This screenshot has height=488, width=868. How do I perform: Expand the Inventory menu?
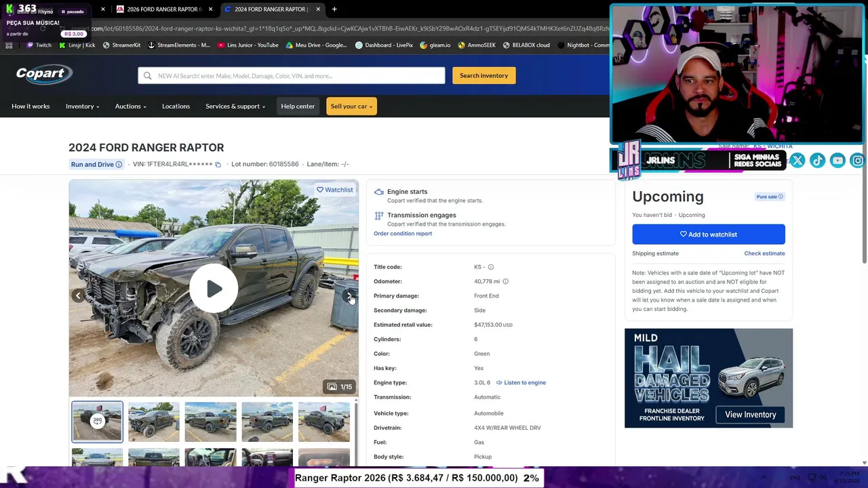(x=83, y=106)
